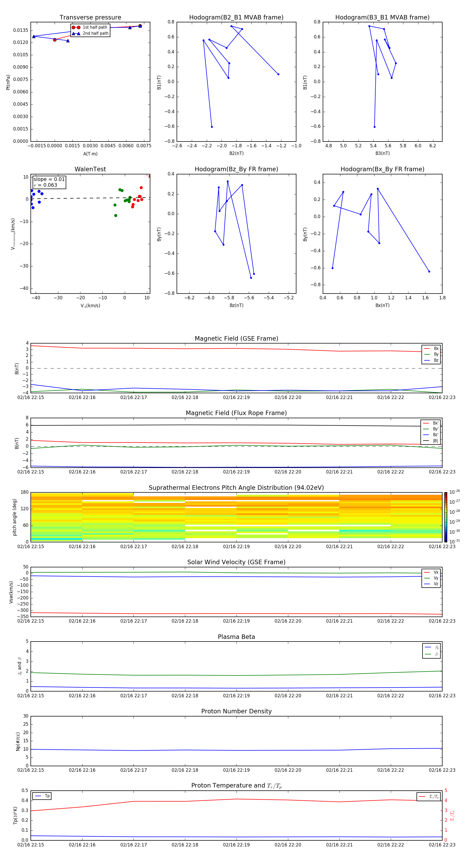Click the 'Transverse pressure' plot title
473x868 pixels.
[90, 18]
